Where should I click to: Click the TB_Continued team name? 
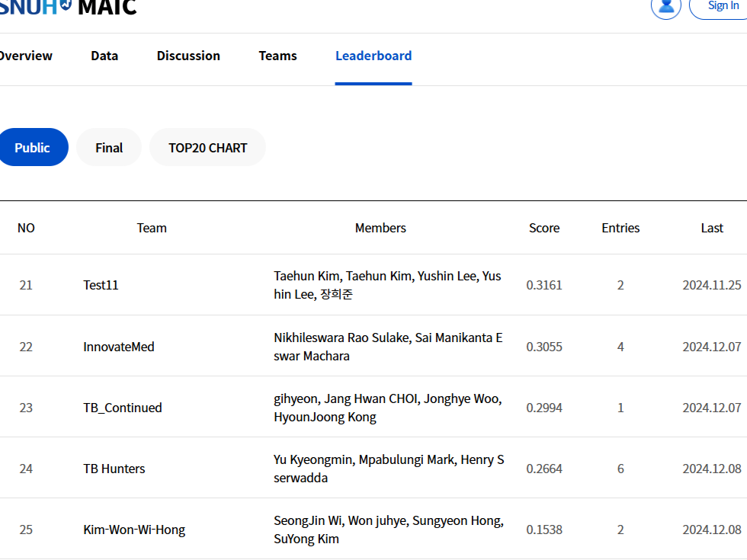click(123, 408)
